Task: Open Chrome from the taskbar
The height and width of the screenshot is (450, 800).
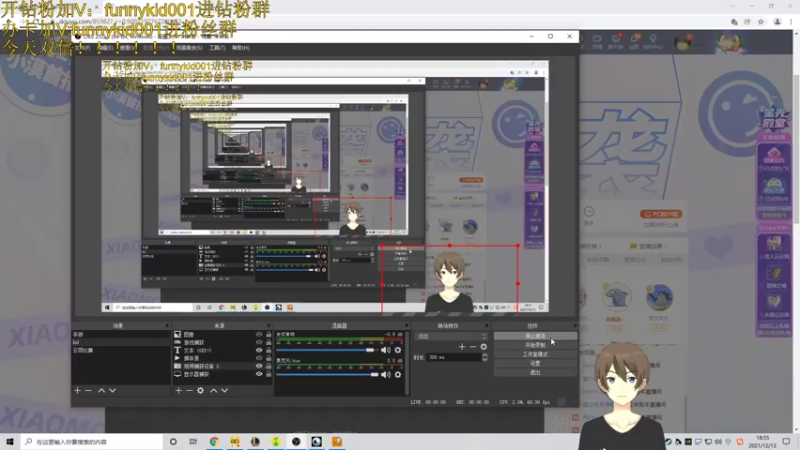Action: pos(214,441)
